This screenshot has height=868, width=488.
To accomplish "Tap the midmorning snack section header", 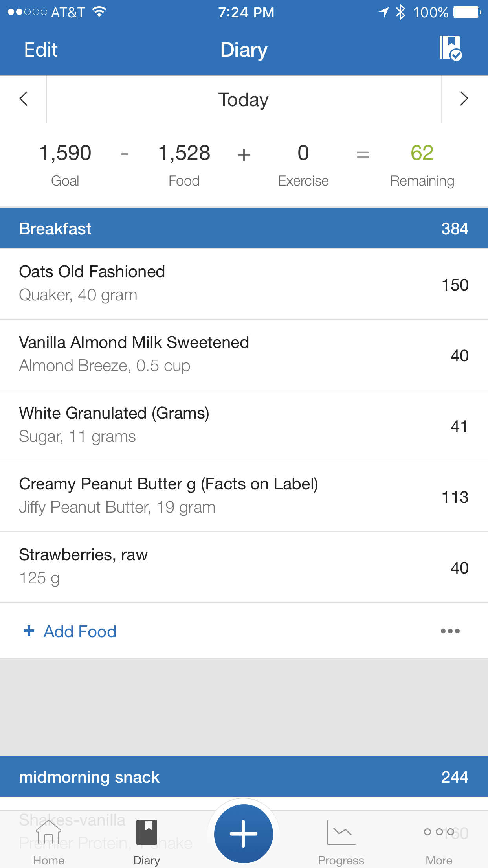I will point(244,777).
